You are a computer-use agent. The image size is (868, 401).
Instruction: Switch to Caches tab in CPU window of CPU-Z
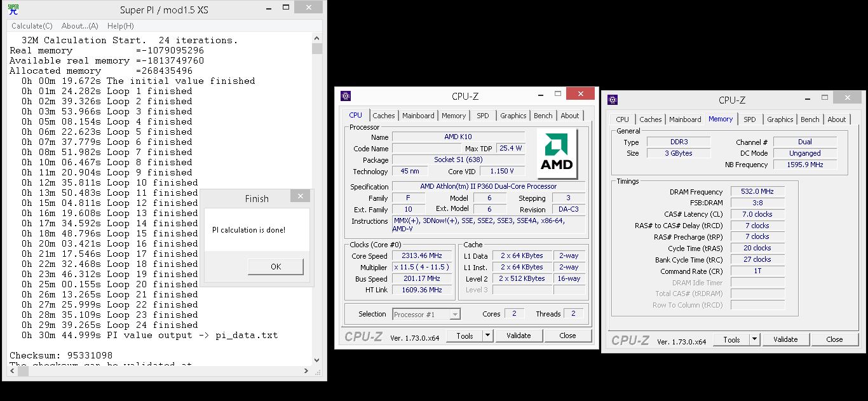click(x=384, y=116)
